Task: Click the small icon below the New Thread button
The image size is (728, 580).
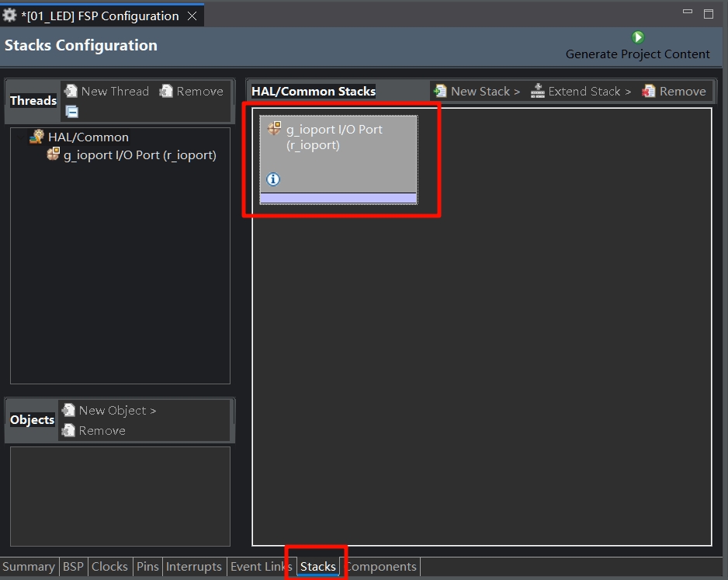Action: click(71, 112)
